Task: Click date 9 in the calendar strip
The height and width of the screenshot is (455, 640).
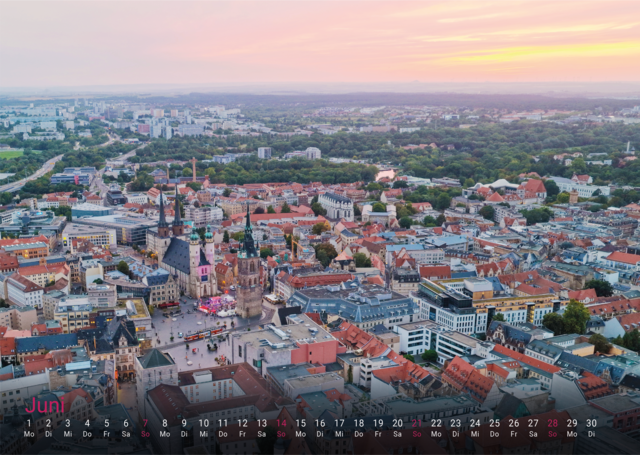Action: click(x=184, y=423)
